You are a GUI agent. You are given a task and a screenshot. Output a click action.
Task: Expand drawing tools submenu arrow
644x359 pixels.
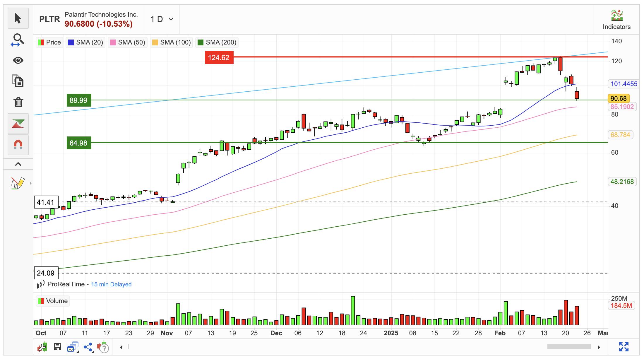30,183
